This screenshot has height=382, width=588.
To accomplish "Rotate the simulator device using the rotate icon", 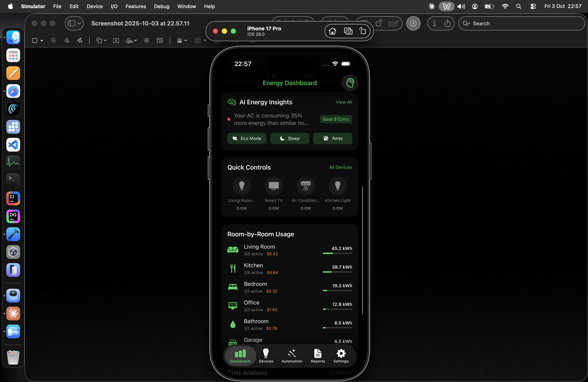I will pyautogui.click(x=363, y=31).
